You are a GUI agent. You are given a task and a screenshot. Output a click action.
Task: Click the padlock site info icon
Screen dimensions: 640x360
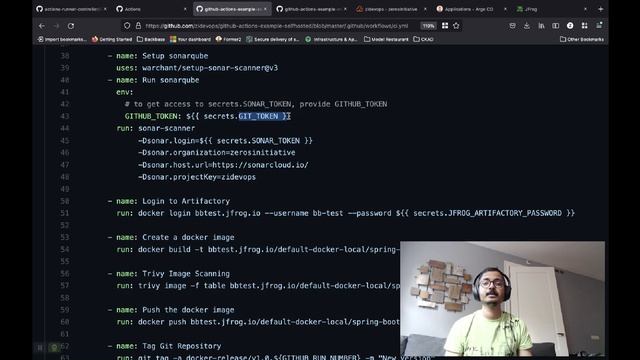[x=138, y=26]
